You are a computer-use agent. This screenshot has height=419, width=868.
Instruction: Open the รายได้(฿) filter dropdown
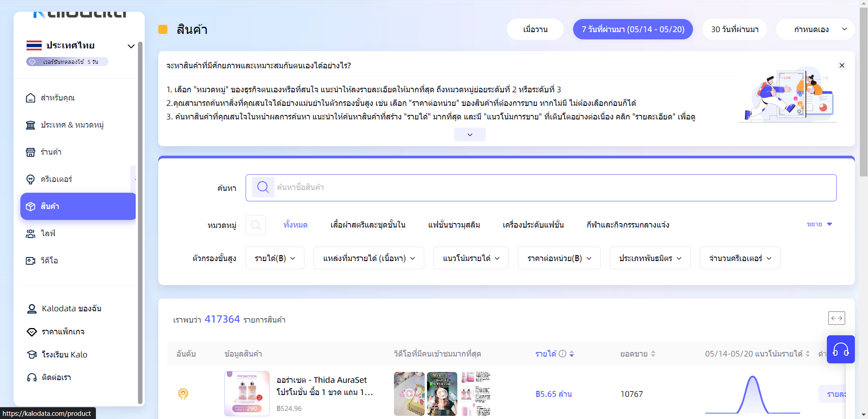point(275,258)
